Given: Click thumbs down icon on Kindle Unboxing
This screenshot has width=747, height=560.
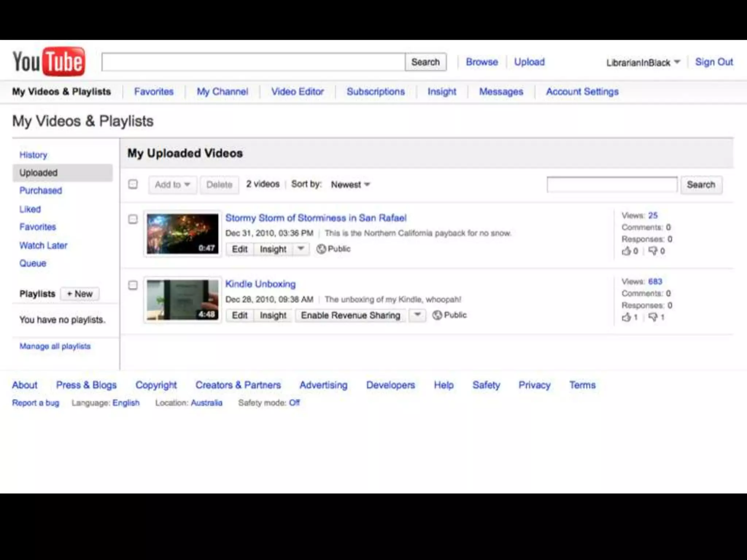Looking at the screenshot, I should tap(653, 317).
